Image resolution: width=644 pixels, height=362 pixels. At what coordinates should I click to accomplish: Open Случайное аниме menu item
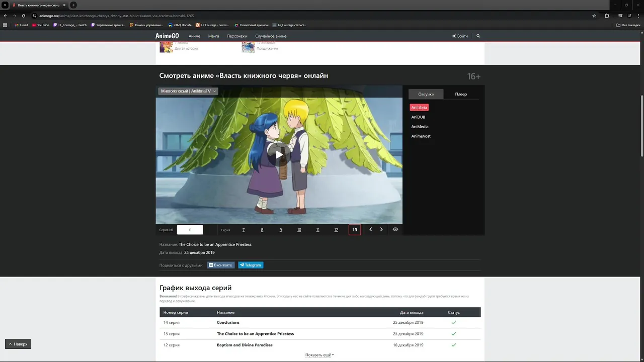point(271,36)
